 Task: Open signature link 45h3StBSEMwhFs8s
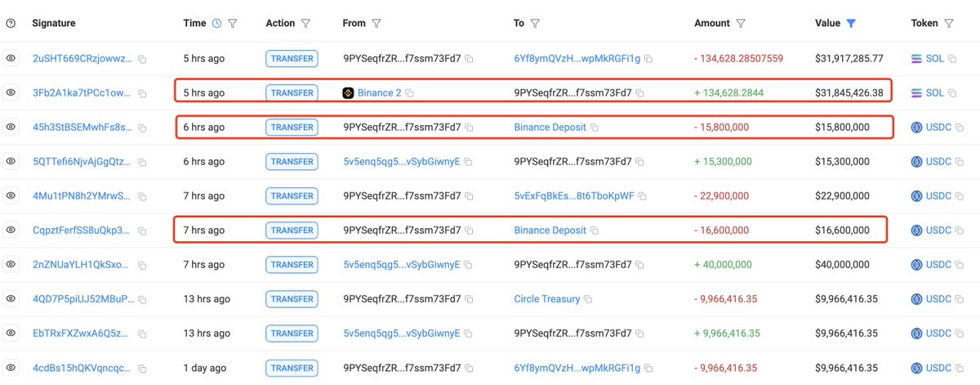(x=82, y=128)
